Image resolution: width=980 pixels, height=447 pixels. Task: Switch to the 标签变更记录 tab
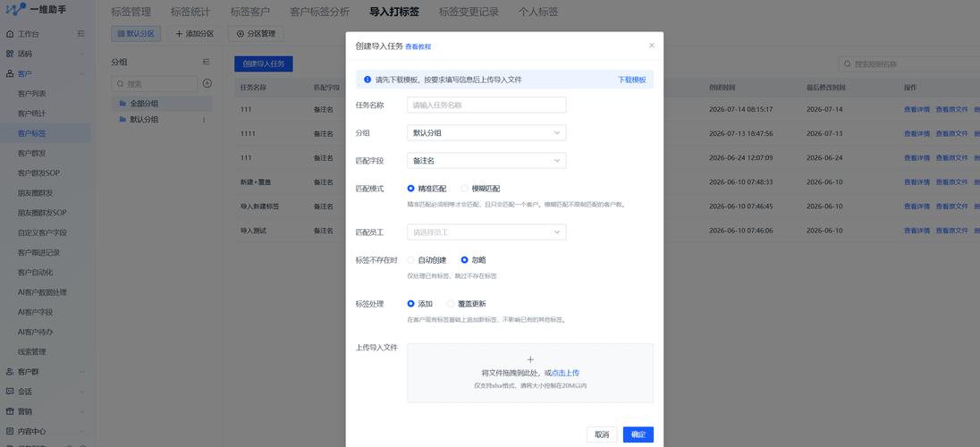click(469, 12)
